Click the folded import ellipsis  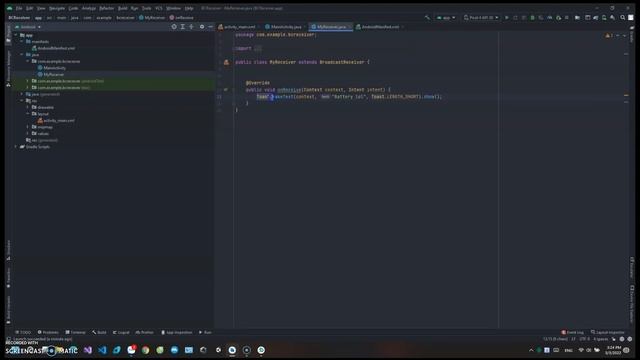tap(258, 48)
